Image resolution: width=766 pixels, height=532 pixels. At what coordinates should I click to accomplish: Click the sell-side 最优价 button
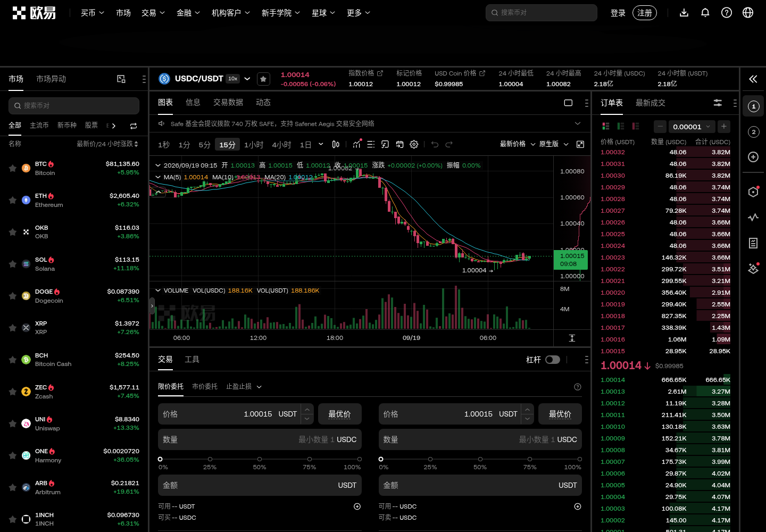coord(560,414)
